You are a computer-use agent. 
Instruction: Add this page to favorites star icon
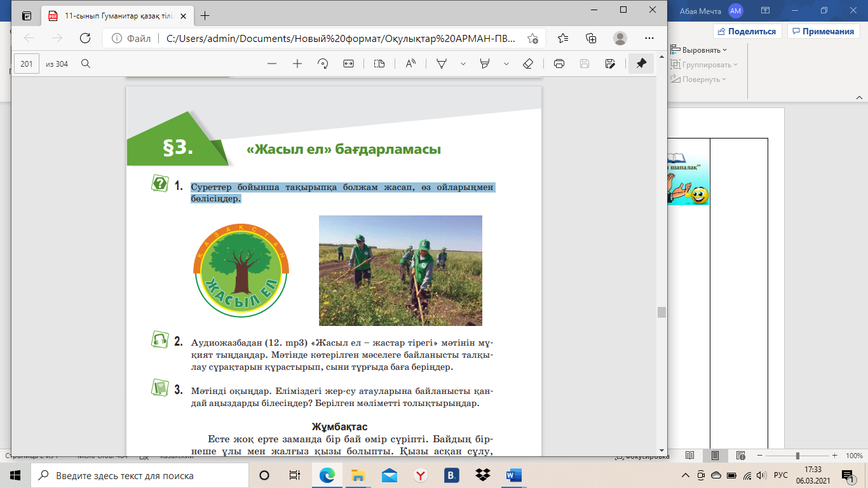click(532, 38)
